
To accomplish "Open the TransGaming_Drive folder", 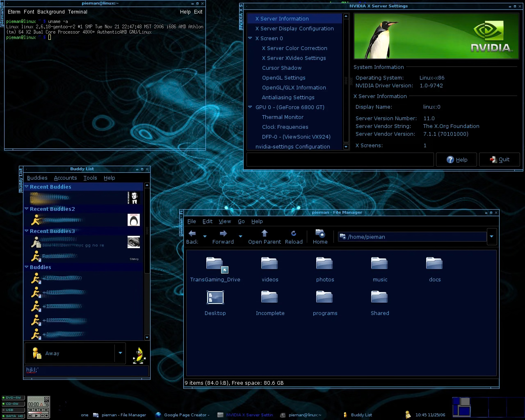I will click(215, 265).
